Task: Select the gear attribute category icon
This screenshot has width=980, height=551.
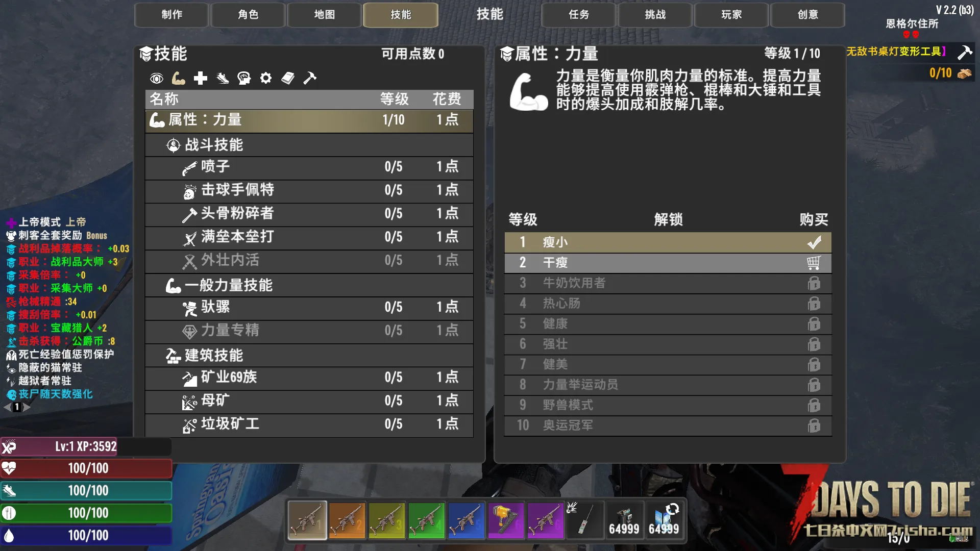Action: 266,78
